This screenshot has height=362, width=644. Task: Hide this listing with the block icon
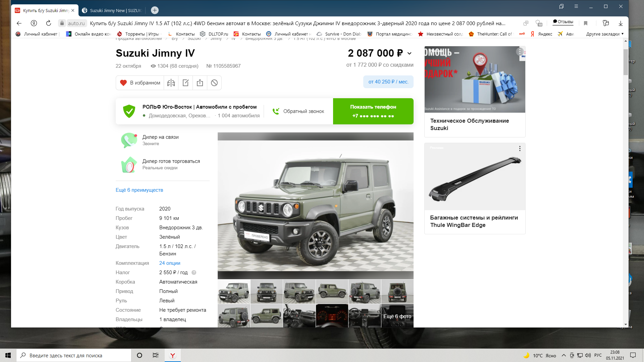pyautogui.click(x=214, y=83)
